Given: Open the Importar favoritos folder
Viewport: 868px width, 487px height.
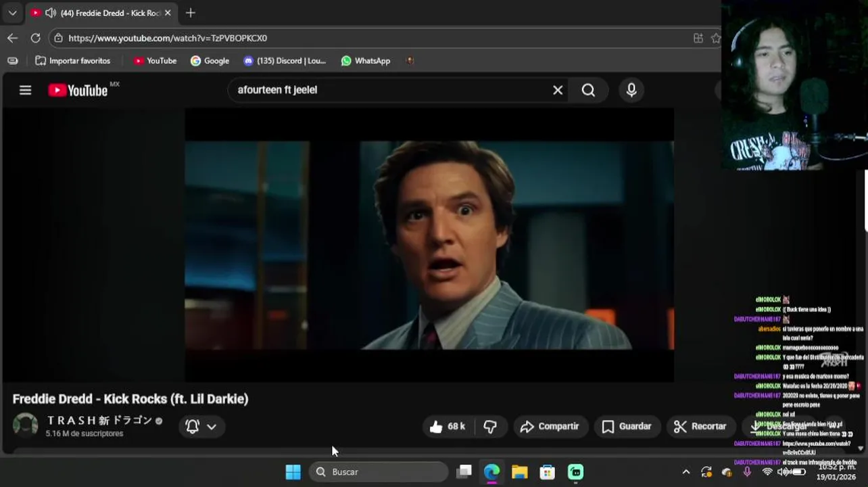Looking at the screenshot, I should (x=72, y=61).
